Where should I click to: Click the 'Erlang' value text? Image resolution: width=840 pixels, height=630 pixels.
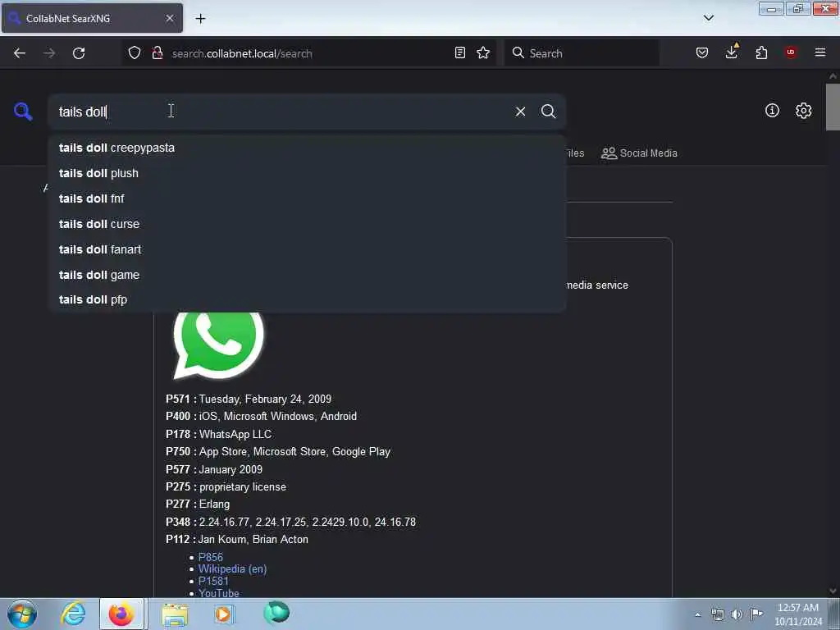pos(214,504)
